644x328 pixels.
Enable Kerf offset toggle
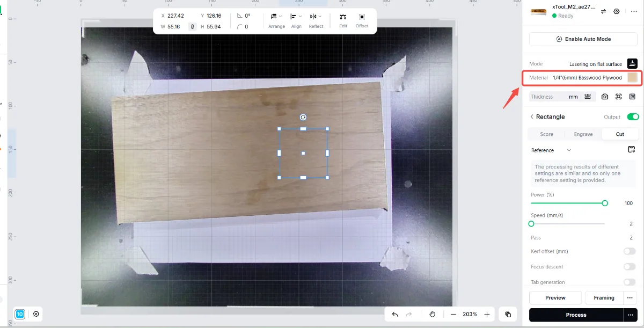630,251
